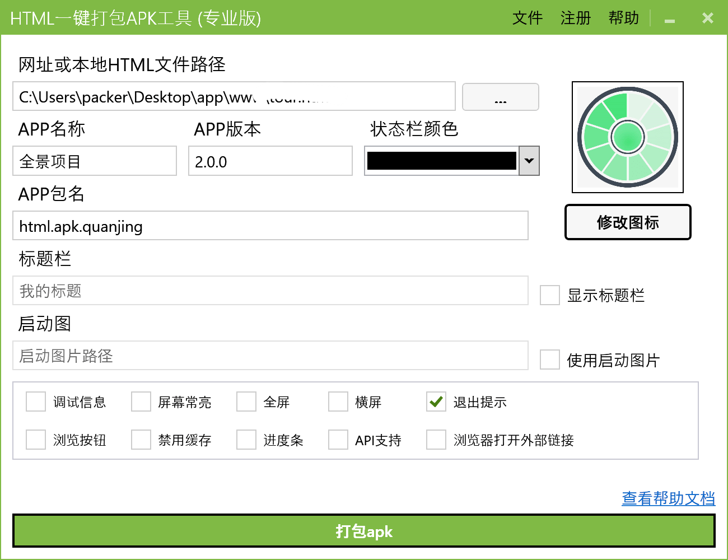Close the APK packer window

click(707, 18)
